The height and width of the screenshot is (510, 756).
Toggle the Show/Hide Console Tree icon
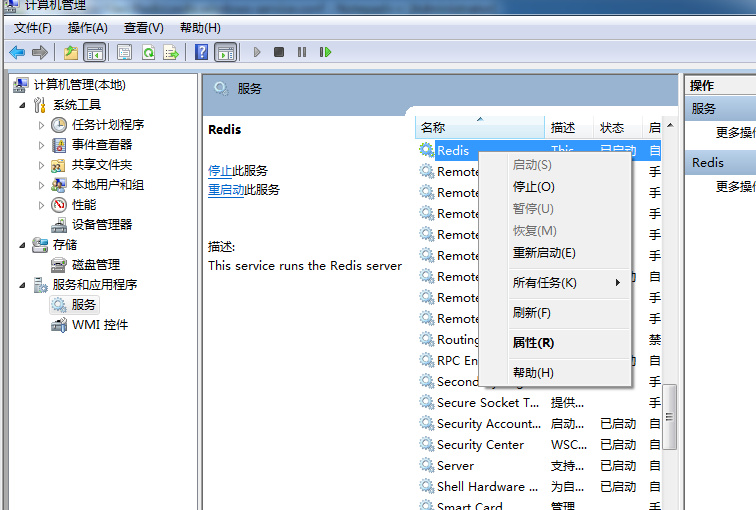pyautogui.click(x=94, y=52)
